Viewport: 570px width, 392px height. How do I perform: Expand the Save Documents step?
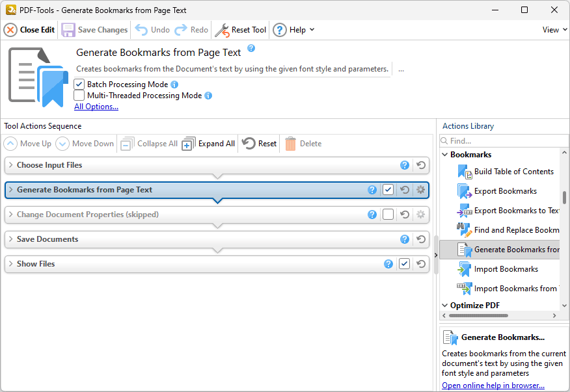10,239
